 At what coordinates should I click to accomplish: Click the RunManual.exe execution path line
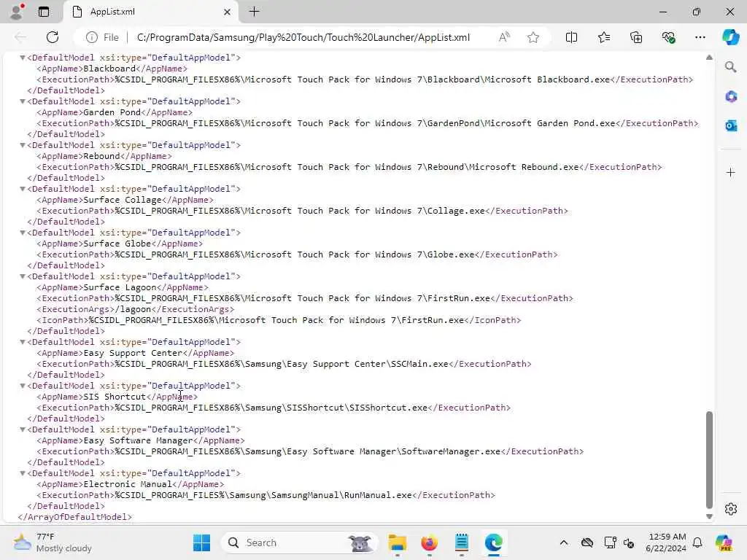[x=266, y=495]
